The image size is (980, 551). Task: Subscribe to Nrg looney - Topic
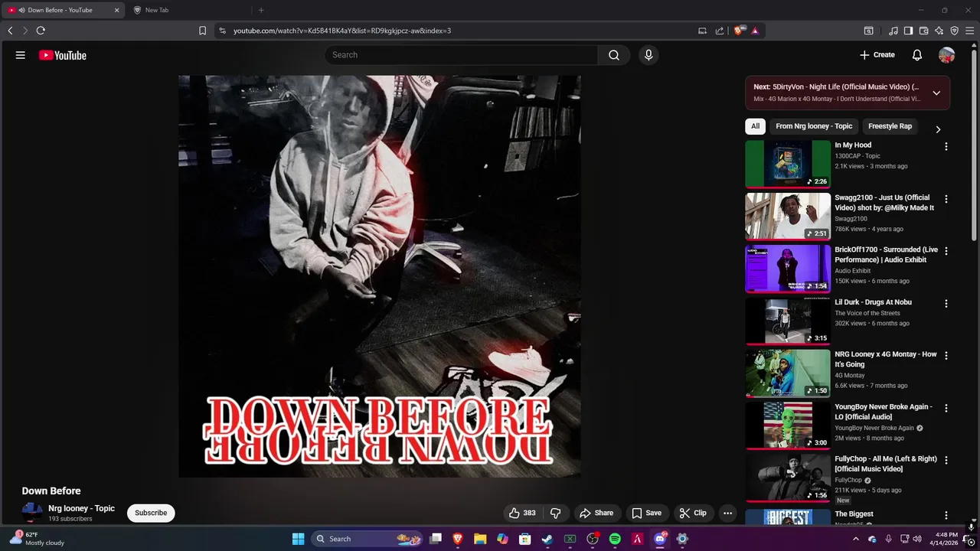pyautogui.click(x=151, y=513)
